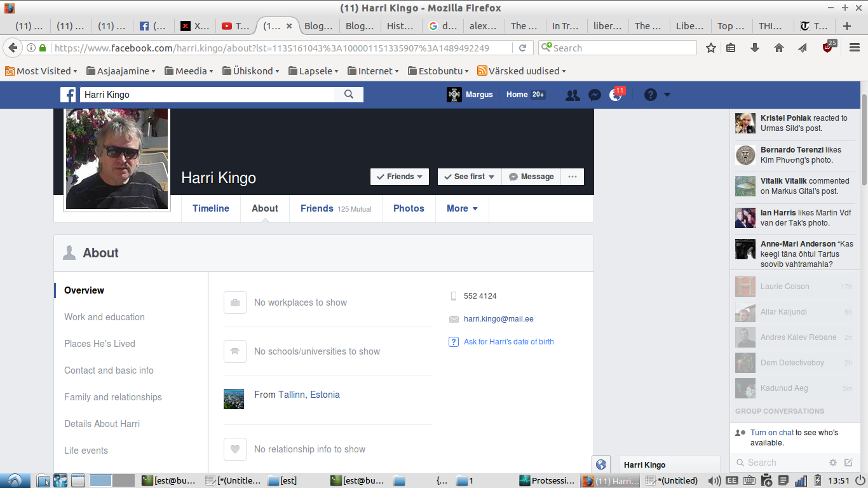Select Contact and basic info section
This screenshot has width=868, height=488.
pos(109,370)
